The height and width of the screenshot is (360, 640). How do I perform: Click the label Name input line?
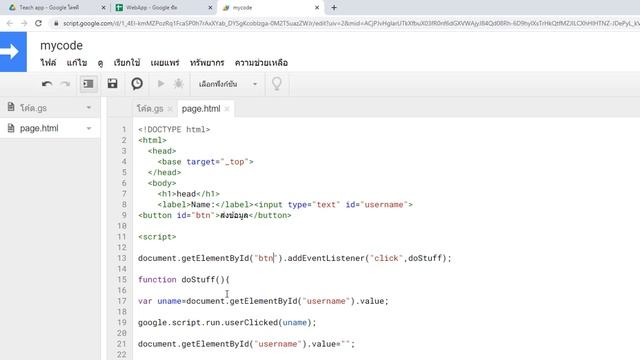pyautogui.click(x=285, y=204)
